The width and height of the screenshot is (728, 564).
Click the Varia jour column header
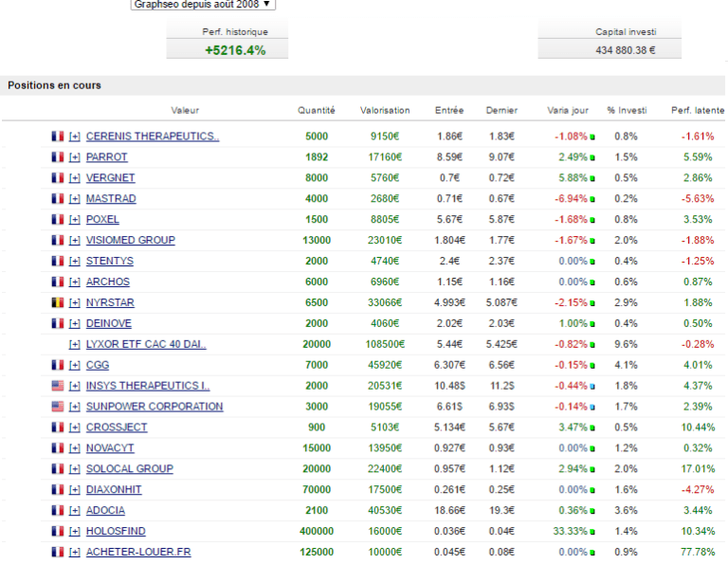coord(568,110)
